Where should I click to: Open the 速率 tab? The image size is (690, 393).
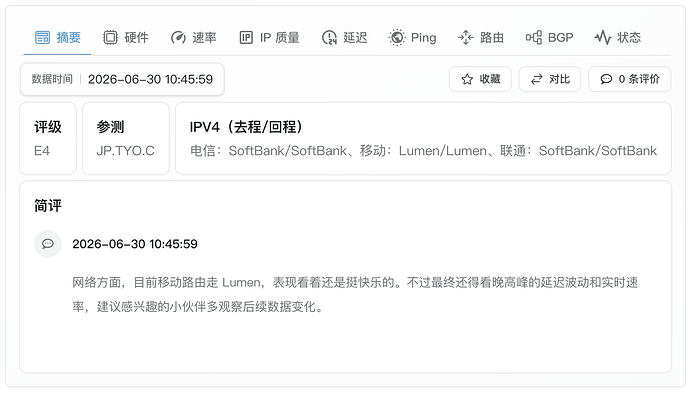point(194,37)
